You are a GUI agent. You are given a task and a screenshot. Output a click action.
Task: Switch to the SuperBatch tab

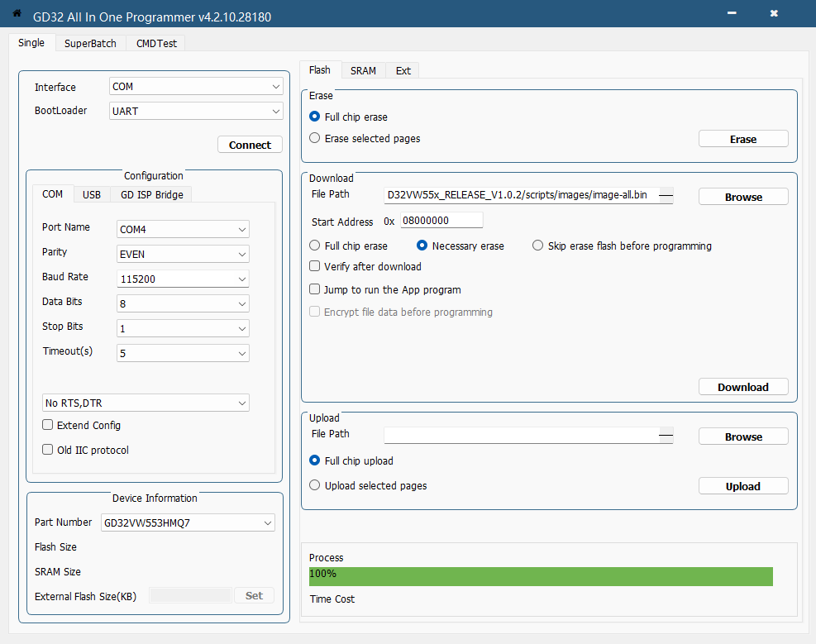[x=90, y=43]
